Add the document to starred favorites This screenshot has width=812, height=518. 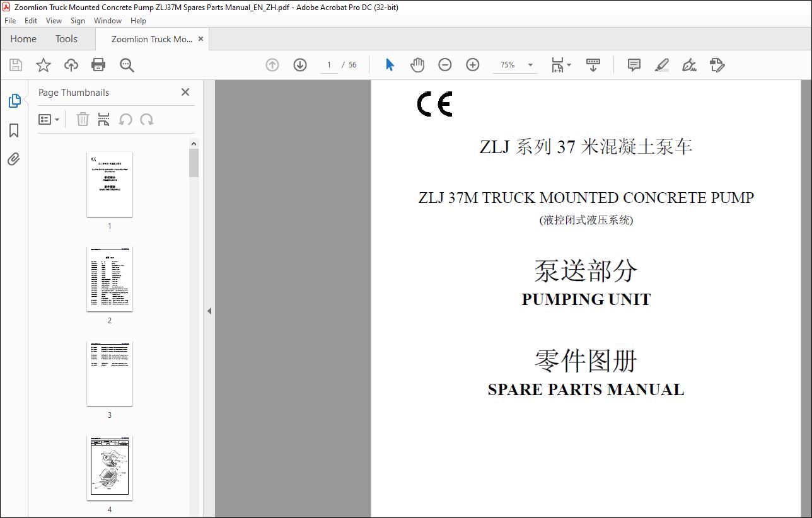[43, 65]
